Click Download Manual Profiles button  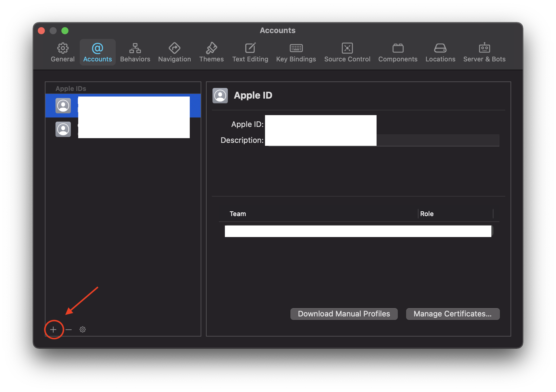pyautogui.click(x=344, y=314)
